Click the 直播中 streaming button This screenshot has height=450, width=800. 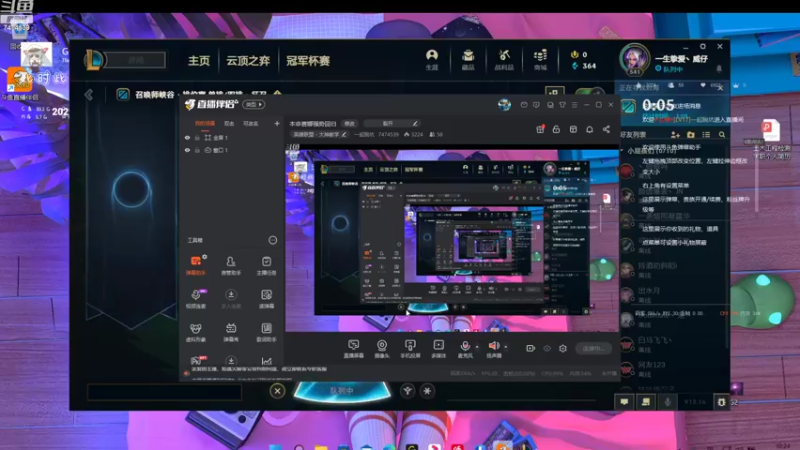[594, 348]
